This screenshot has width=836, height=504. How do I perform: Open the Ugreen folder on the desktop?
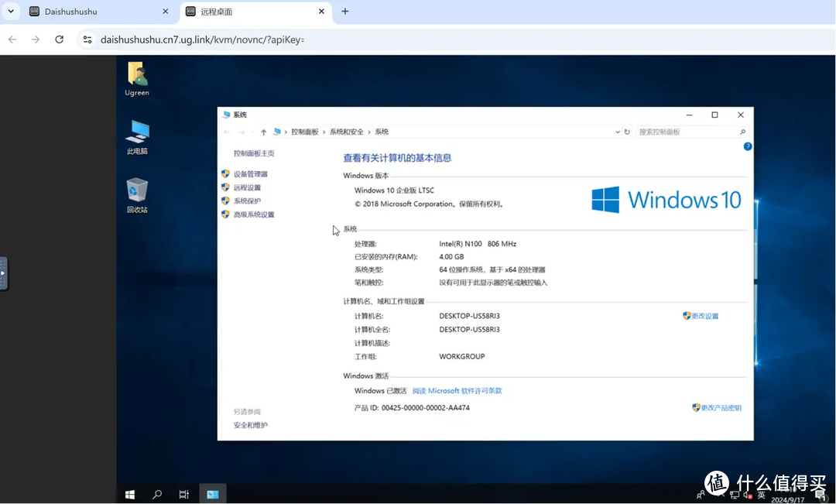[136, 77]
